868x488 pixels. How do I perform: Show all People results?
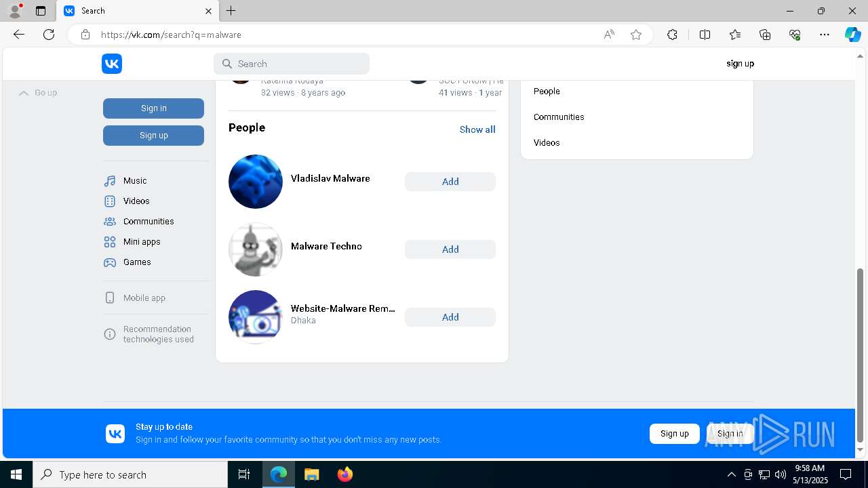[477, 129]
